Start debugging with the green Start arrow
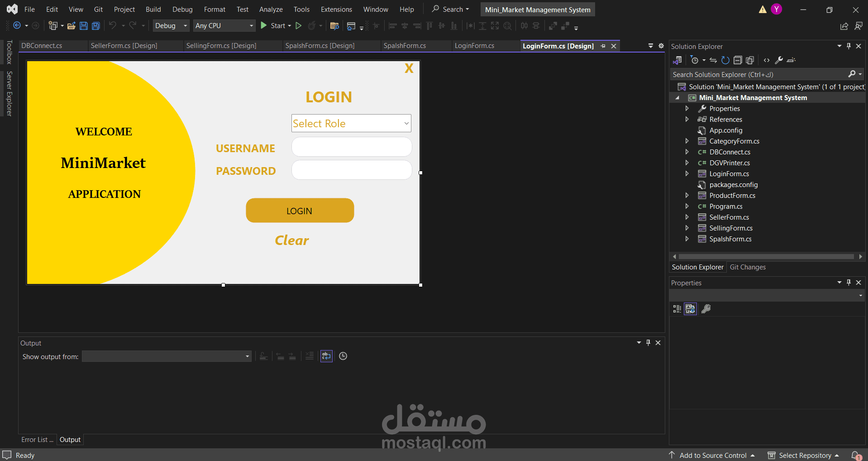Screen dimensions: 868x461 click(x=264, y=25)
